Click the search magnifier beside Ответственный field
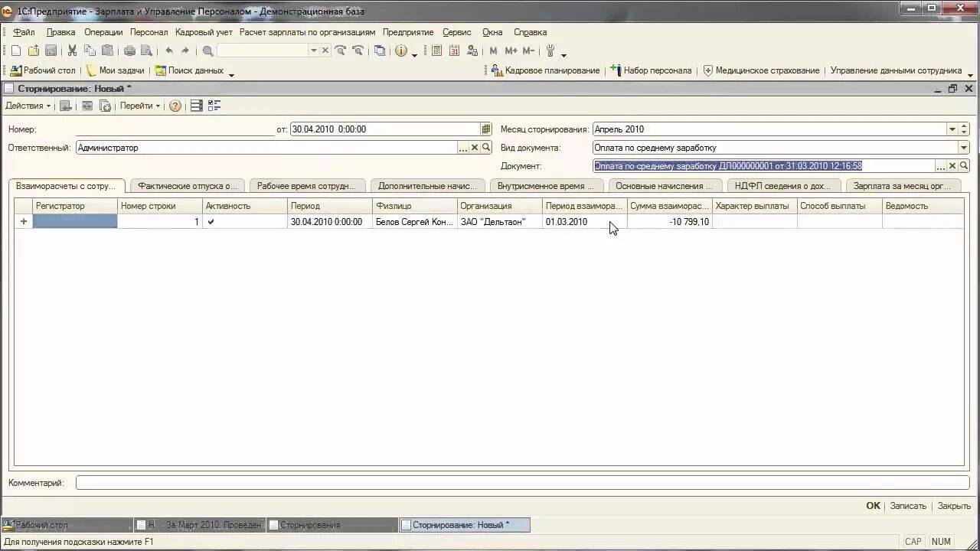980x551 pixels. 486,148
